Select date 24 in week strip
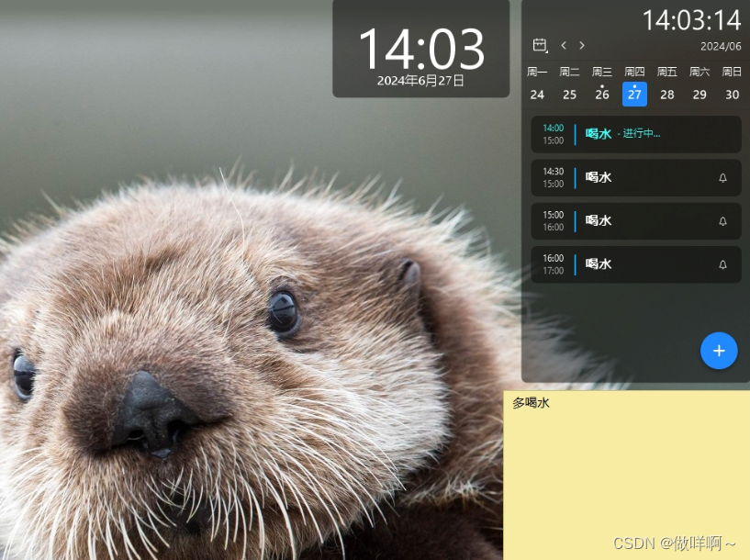 pyautogui.click(x=537, y=95)
